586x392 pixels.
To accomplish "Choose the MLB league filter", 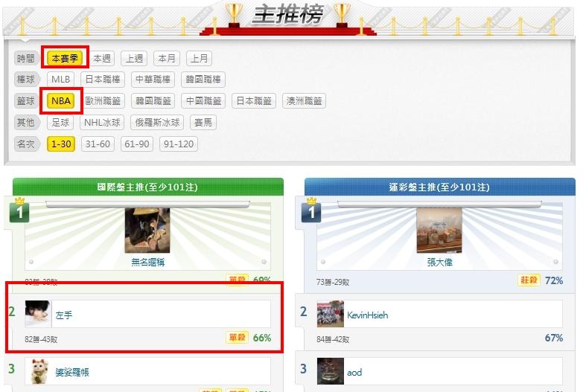I will pyautogui.click(x=60, y=79).
